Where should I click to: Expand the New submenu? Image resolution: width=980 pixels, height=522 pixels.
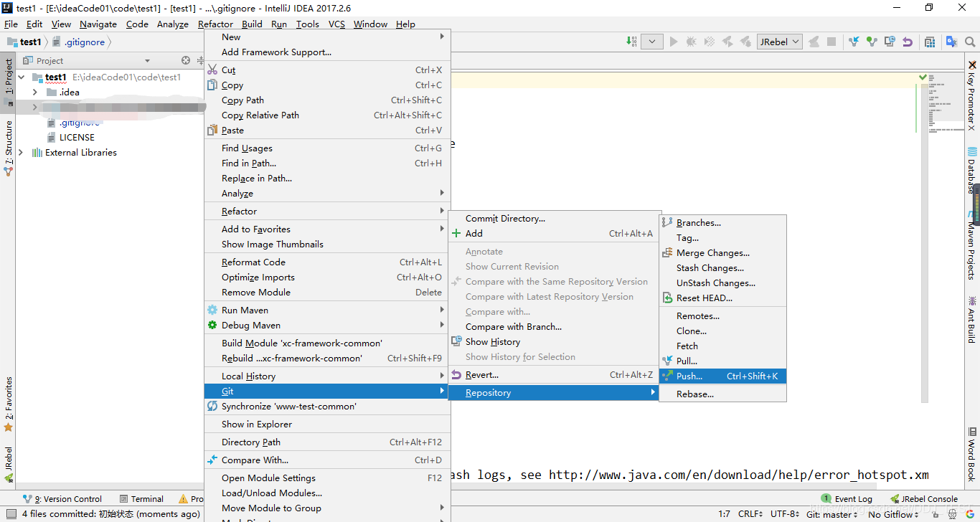click(327, 37)
